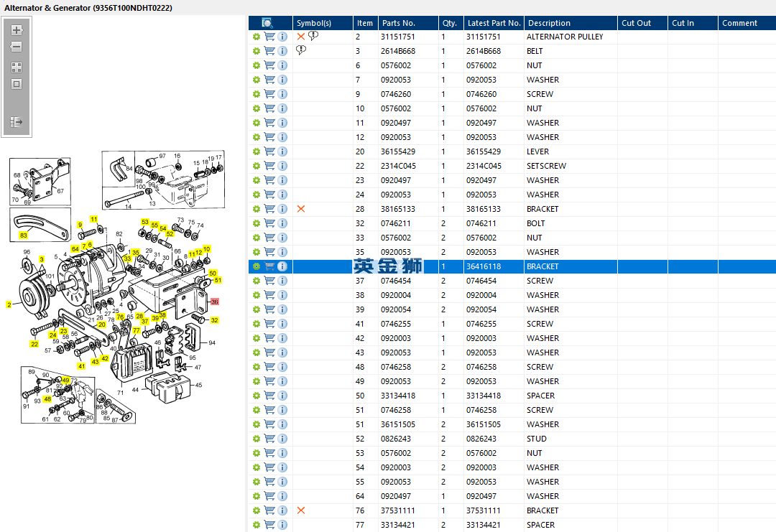
Task: Click the note bubble symbol on BELT row
Action: (x=301, y=50)
